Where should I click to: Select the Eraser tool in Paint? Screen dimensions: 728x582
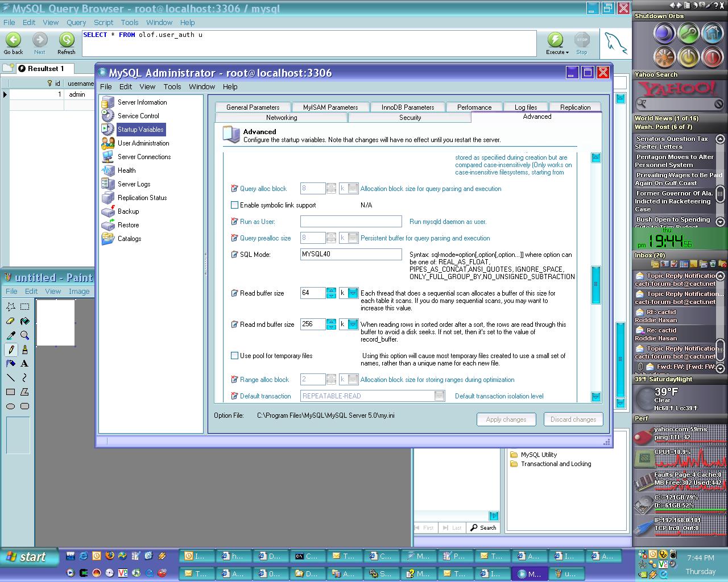point(11,321)
